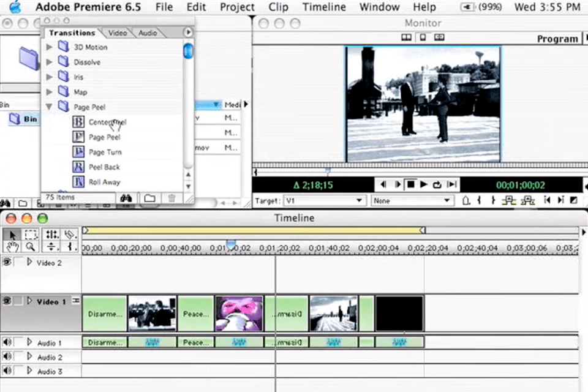Mute the Audio 1 track speaker toggle
This screenshot has height=392, width=588.
6,343
